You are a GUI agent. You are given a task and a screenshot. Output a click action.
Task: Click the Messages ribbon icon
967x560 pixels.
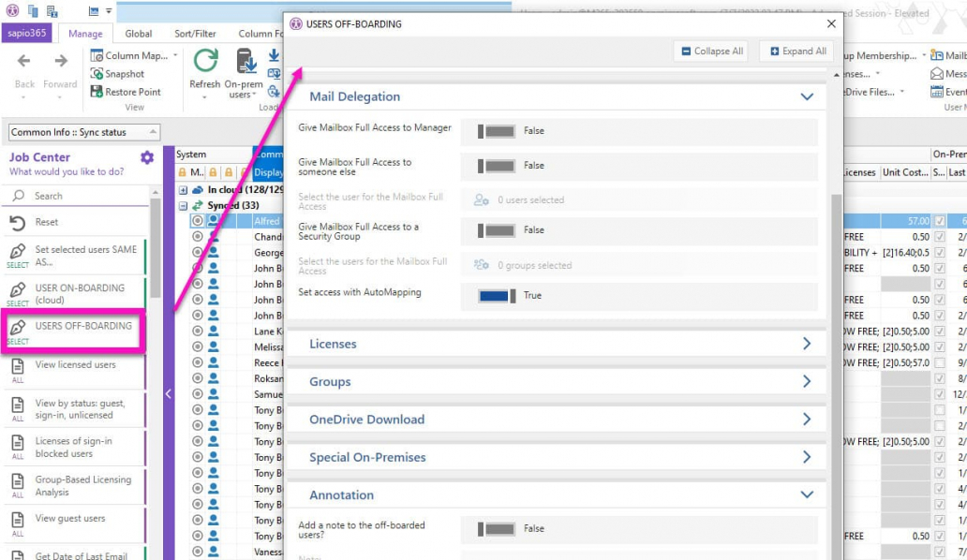tap(937, 74)
